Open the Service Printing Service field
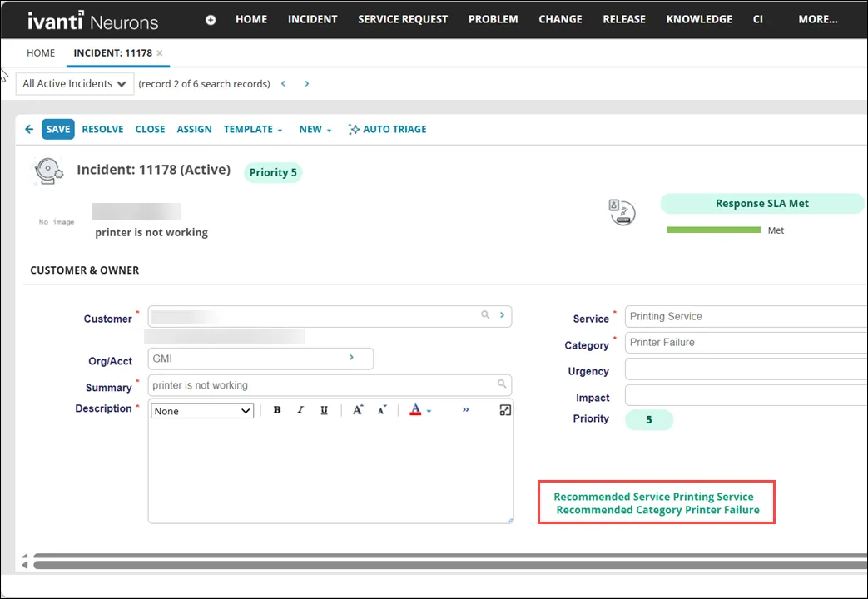868x599 pixels. [746, 317]
